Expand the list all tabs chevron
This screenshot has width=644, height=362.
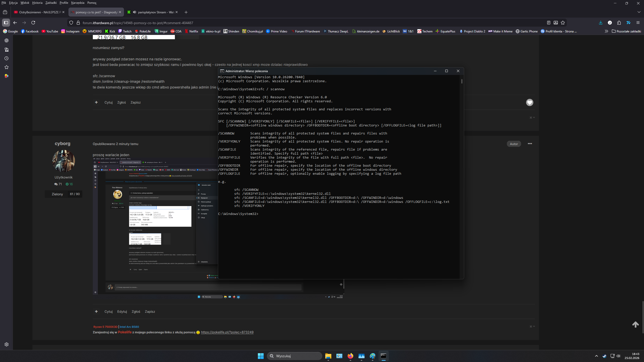[639, 12]
